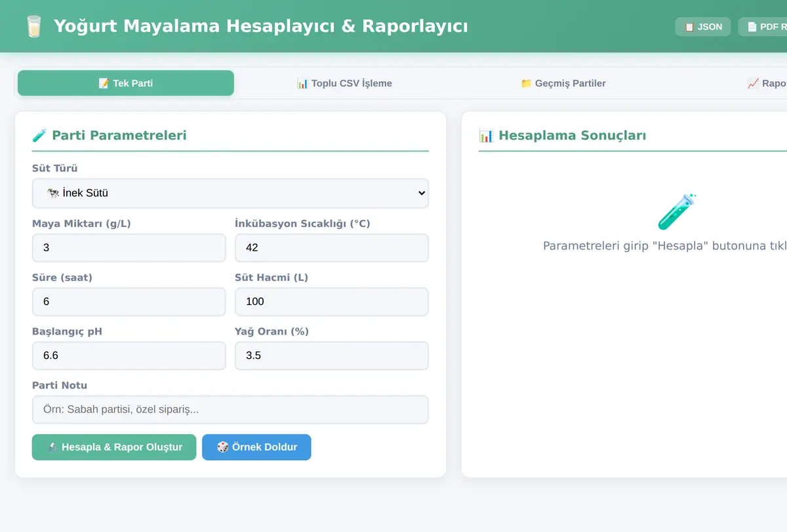
Task: Click the İnkübasyon Sıcaklığı input field
Action: 332,248
